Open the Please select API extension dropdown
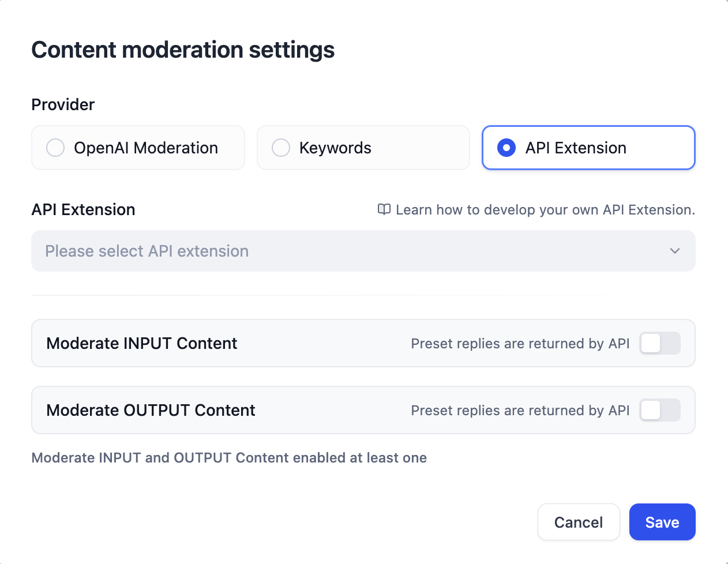 coord(363,251)
